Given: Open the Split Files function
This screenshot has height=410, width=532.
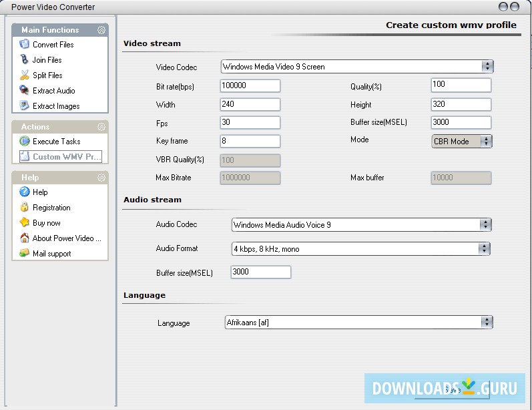Looking at the screenshot, I should pos(47,75).
